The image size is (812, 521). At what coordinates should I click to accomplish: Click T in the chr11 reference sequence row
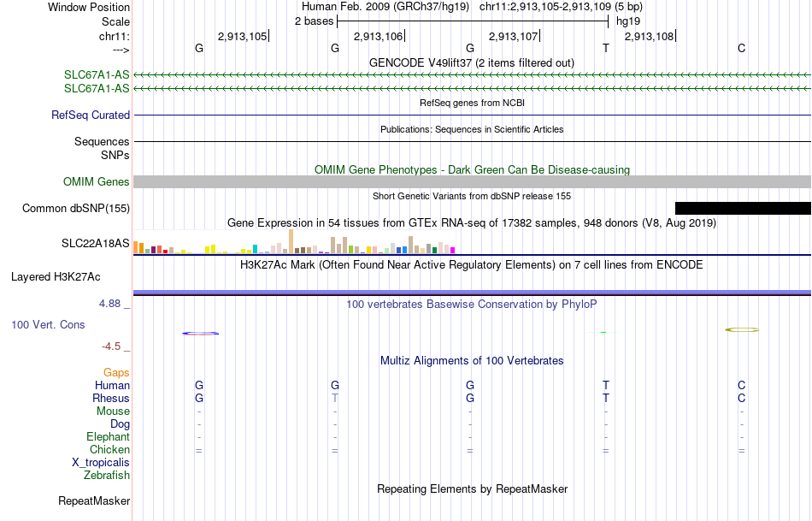click(x=606, y=48)
